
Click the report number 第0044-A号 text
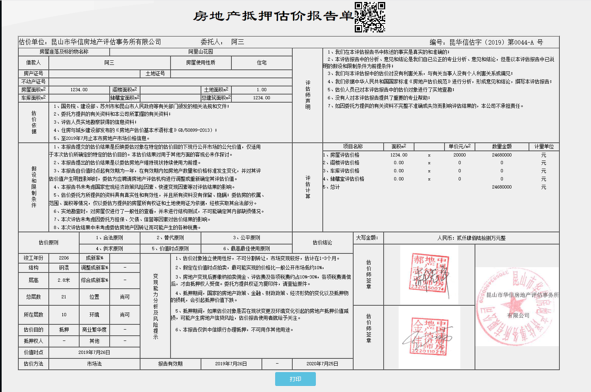point(525,42)
